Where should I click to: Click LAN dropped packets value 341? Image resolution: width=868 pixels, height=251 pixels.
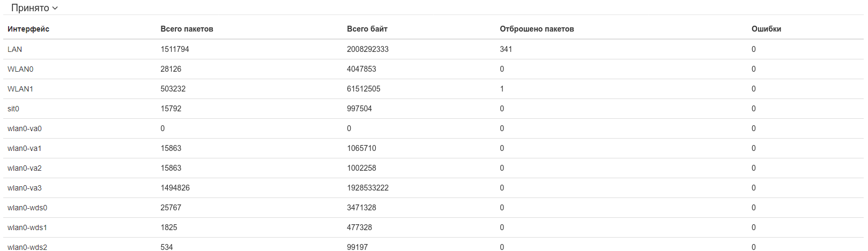pos(506,49)
